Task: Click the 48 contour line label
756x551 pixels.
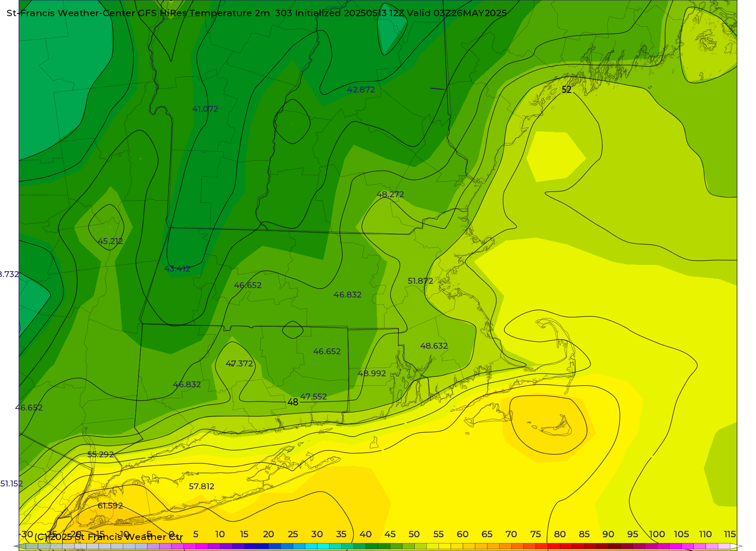Action: click(x=293, y=402)
